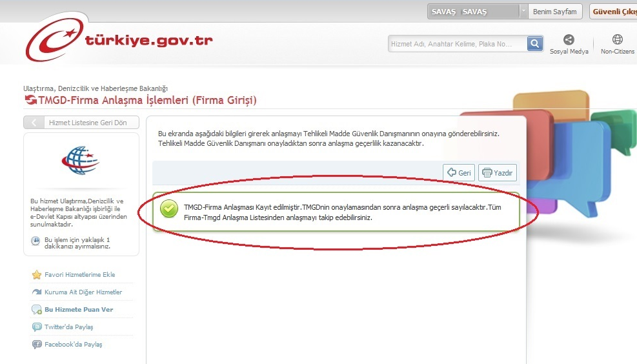Viewport: 637px width, 364px height.
Task: Click the green success checkmark icon
Action: tap(169, 209)
